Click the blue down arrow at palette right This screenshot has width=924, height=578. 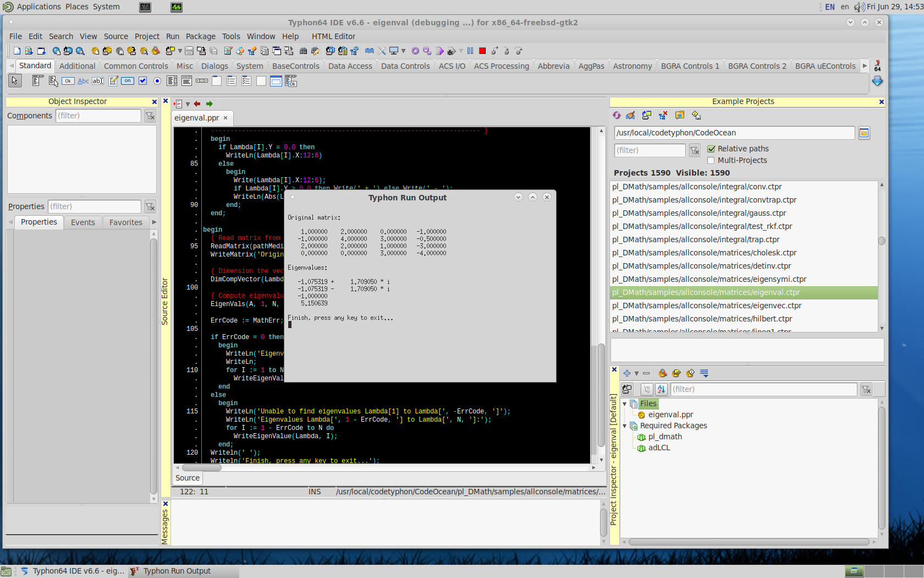point(877,81)
